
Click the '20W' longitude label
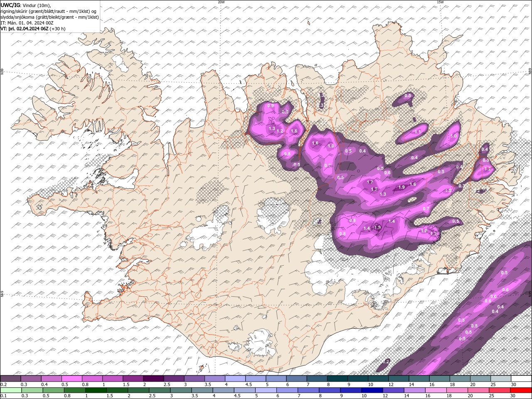pyautogui.click(x=221, y=2)
